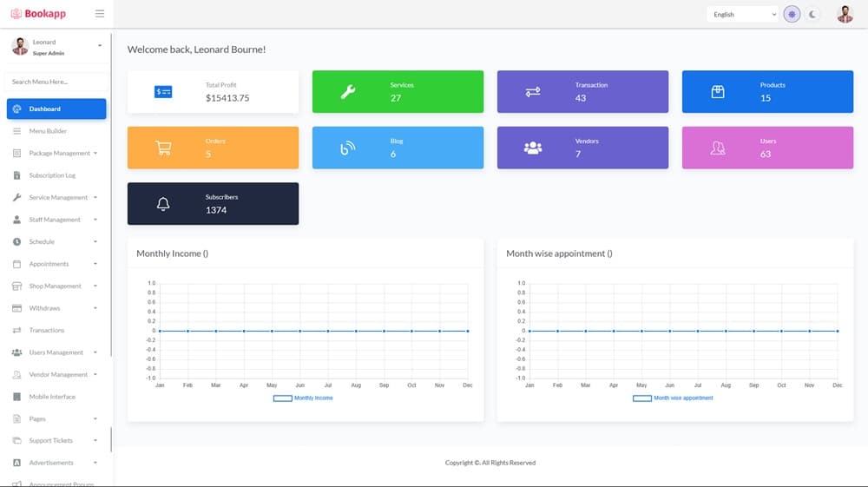
Task: Select Transactions in the sidebar menu
Action: [x=47, y=331]
